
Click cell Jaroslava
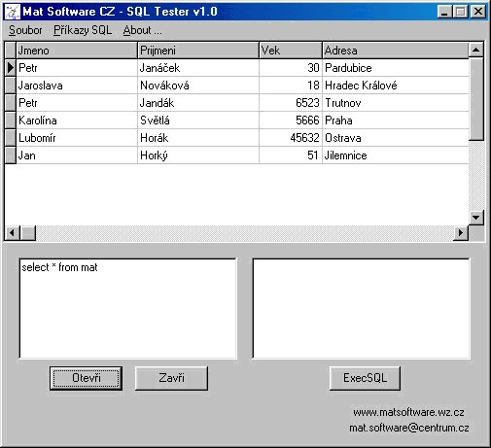tap(77, 86)
